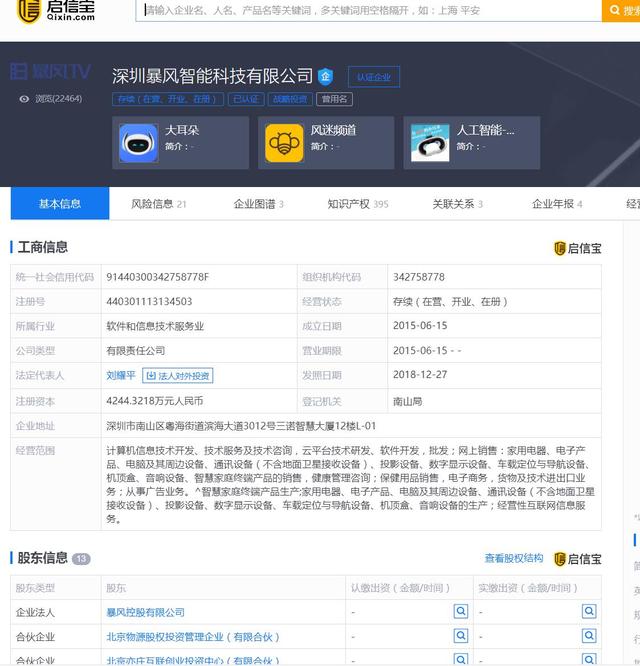Click the 法人对外投资 button
This screenshot has height=666, width=640.
tap(178, 376)
